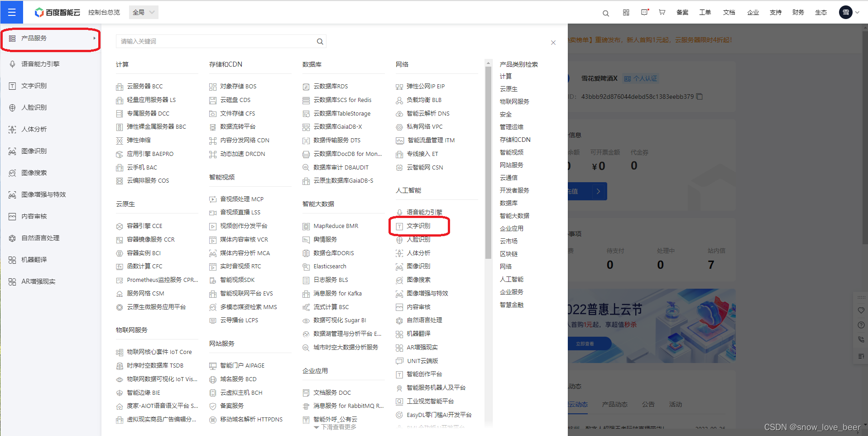Open the 工单 top menu
This screenshot has height=436, width=868.
click(705, 12)
